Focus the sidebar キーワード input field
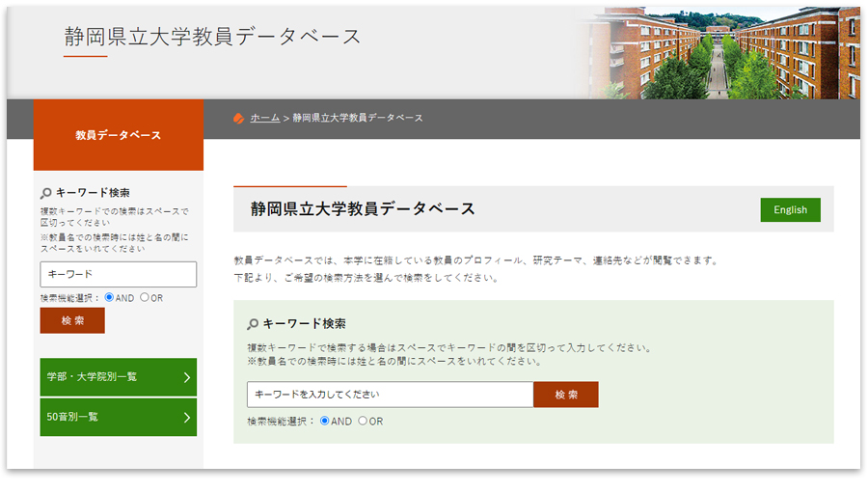 coord(119,275)
